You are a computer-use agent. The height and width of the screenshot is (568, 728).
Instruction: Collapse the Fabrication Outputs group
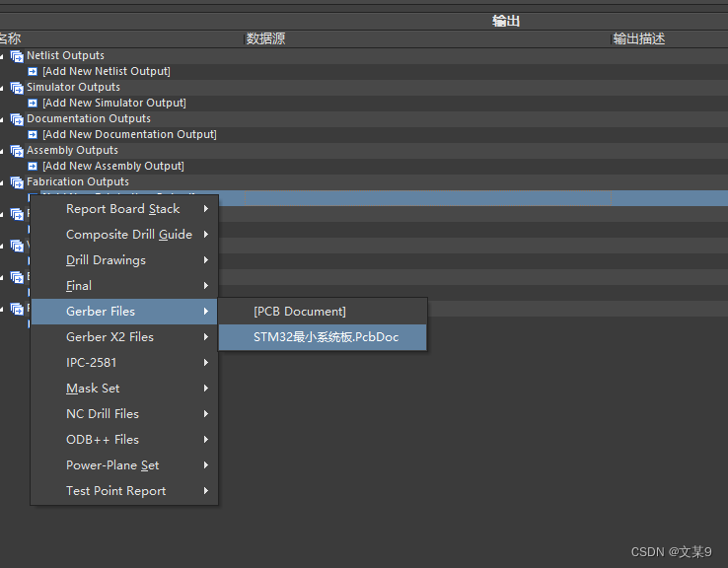(2, 182)
